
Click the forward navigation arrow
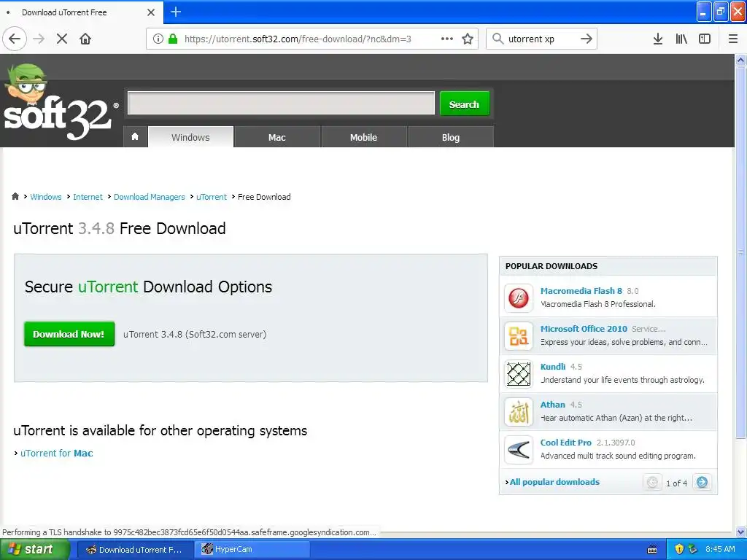(x=39, y=39)
